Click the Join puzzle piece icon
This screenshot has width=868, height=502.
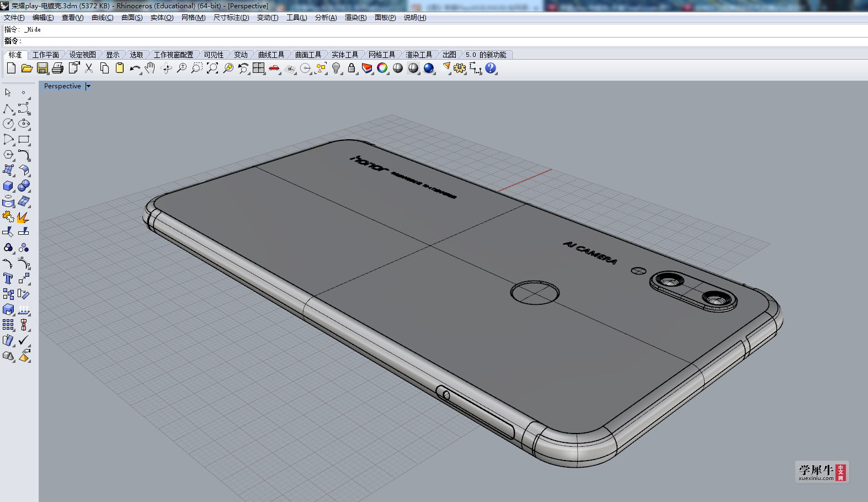[x=8, y=216]
